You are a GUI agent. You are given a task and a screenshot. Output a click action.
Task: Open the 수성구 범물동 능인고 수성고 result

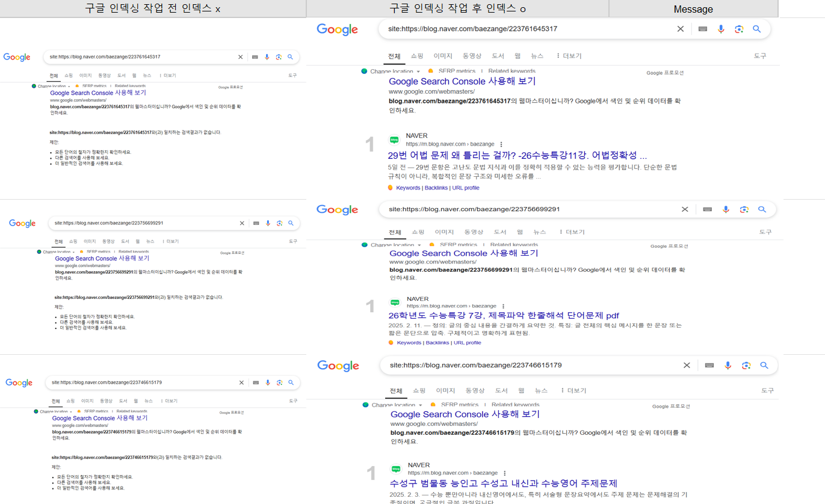click(x=504, y=484)
